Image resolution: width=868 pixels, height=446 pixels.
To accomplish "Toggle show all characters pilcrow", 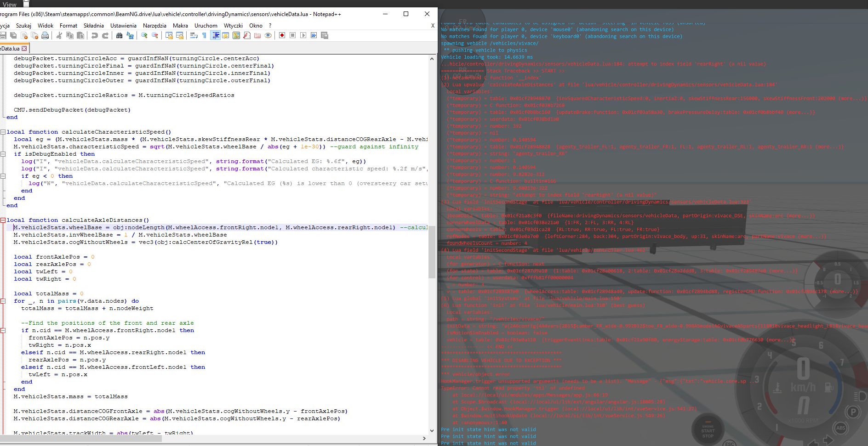I will click(205, 35).
